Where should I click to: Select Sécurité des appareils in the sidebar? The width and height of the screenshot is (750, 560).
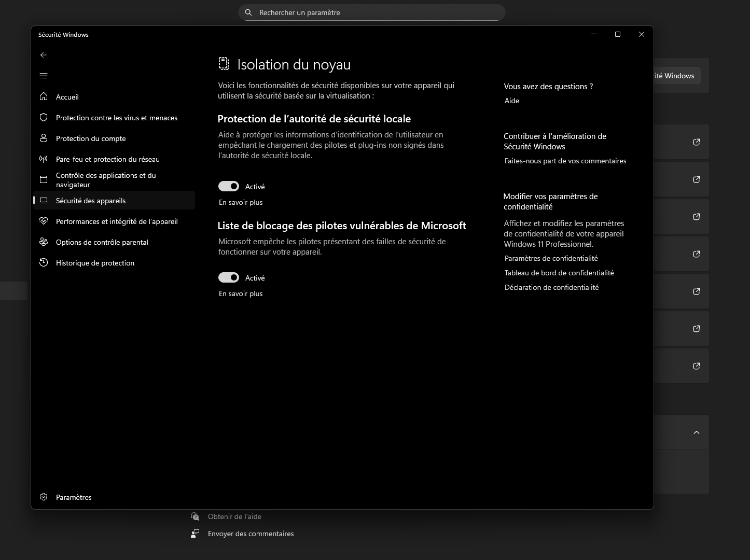[x=114, y=201]
